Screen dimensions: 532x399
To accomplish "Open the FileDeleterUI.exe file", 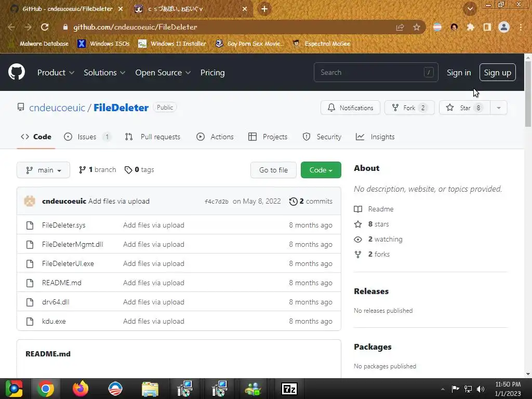I will (x=68, y=263).
